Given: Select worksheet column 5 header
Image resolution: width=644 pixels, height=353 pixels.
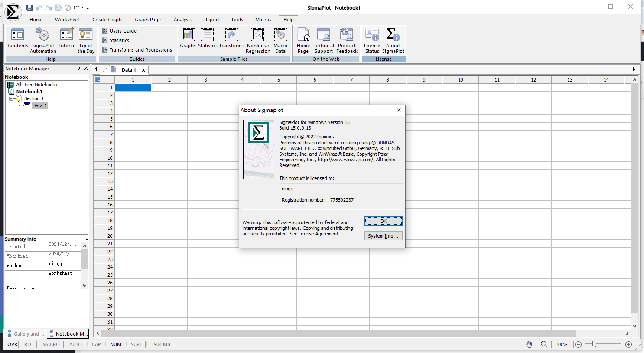Looking at the screenshot, I should click(279, 80).
